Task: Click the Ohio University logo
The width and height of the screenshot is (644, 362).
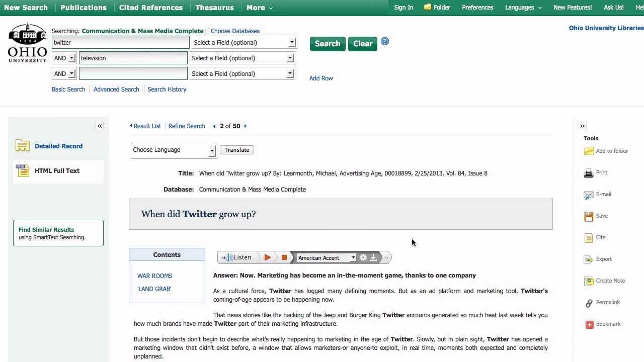Action: click(27, 42)
